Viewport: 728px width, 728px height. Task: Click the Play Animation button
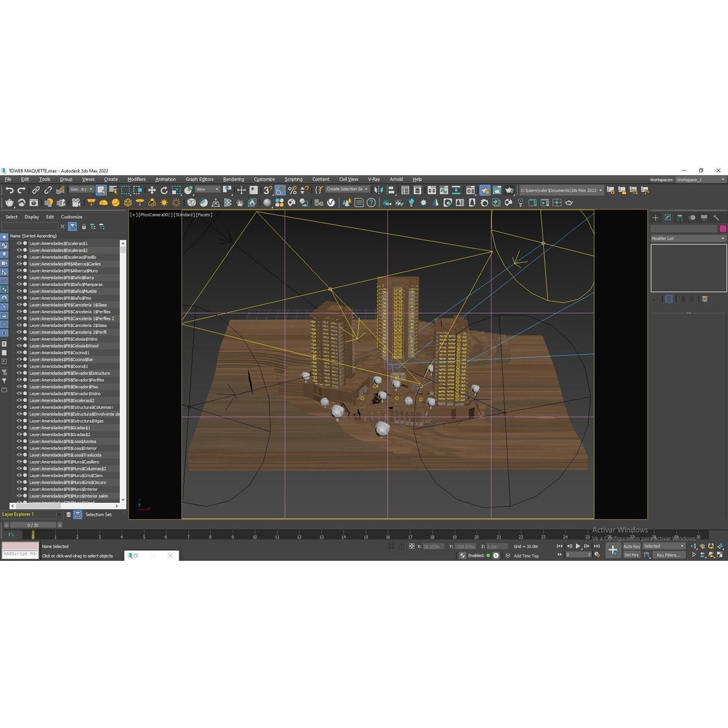coord(578,547)
